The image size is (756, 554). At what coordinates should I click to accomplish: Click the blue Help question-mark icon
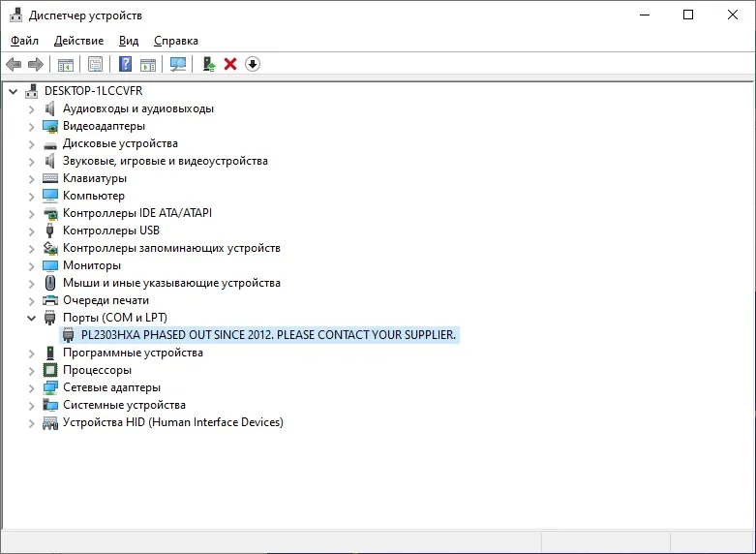[126, 64]
